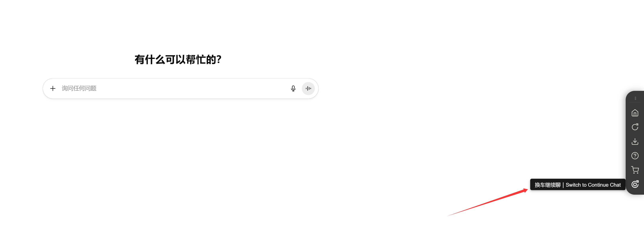Click the English 'Switch to Continue Chat' label
644x230 pixels.
tap(593, 185)
